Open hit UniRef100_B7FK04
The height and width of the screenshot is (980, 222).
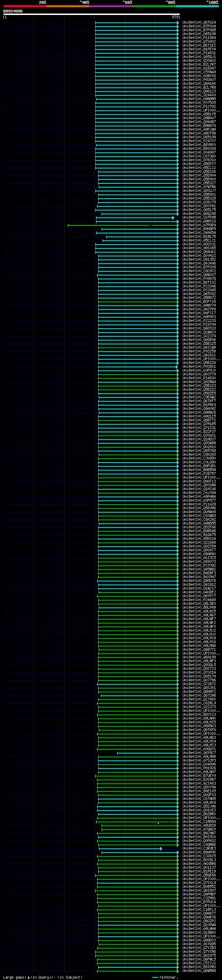pos(199,26)
